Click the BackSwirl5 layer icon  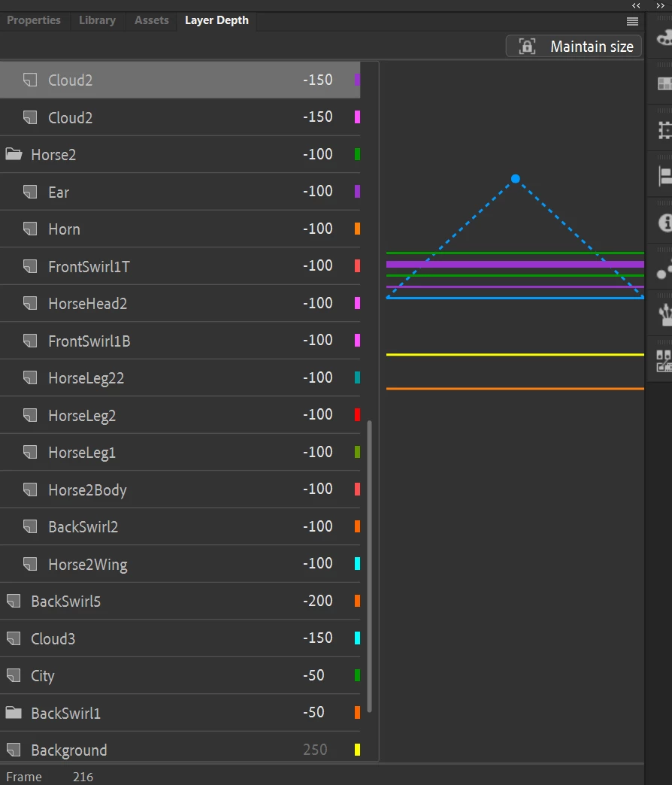coord(14,601)
